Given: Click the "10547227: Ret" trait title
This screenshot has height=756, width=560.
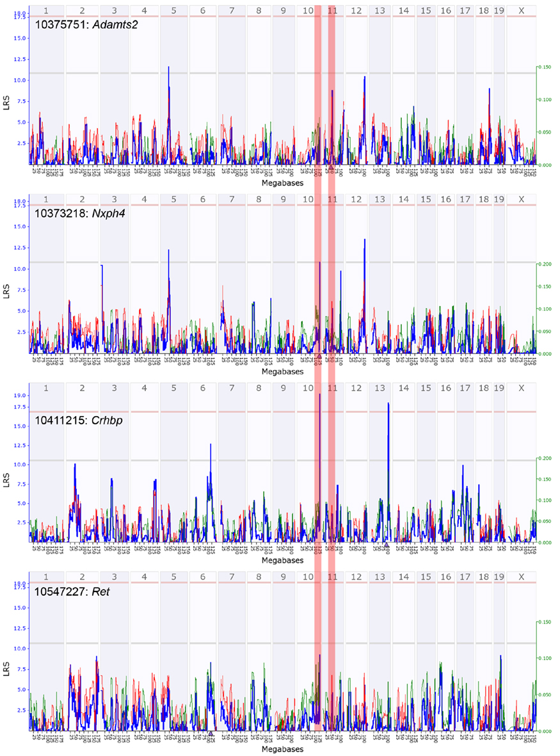Looking at the screenshot, I should [x=72, y=591].
